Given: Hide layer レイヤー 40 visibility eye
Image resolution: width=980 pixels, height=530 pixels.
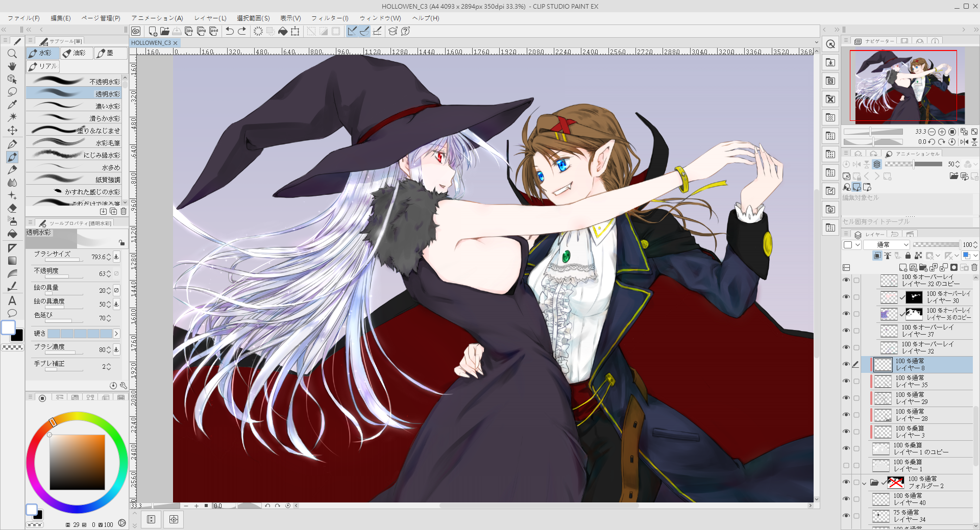Looking at the screenshot, I should coord(846,499).
